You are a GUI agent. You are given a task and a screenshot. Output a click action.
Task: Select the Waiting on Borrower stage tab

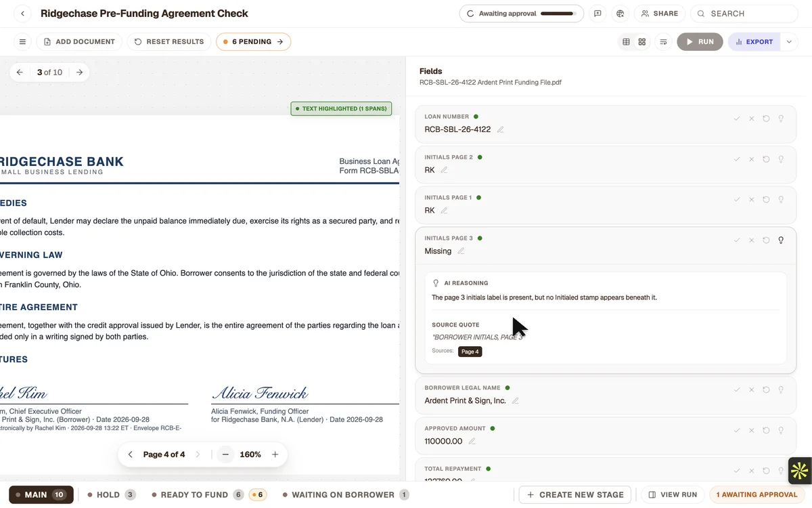pos(346,495)
